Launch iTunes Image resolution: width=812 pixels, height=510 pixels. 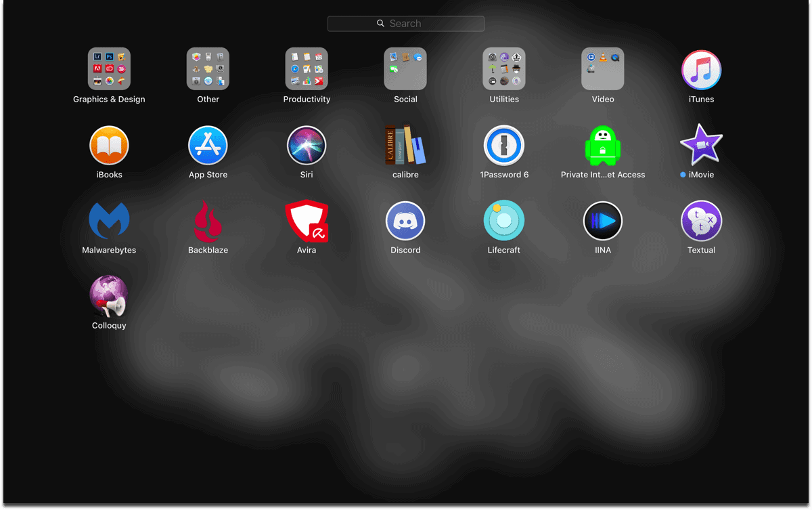point(701,70)
